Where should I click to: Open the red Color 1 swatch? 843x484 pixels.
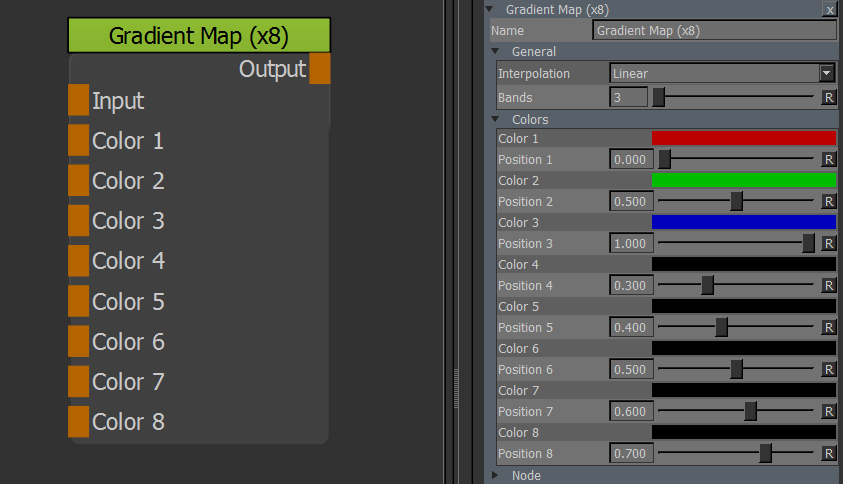click(743, 138)
